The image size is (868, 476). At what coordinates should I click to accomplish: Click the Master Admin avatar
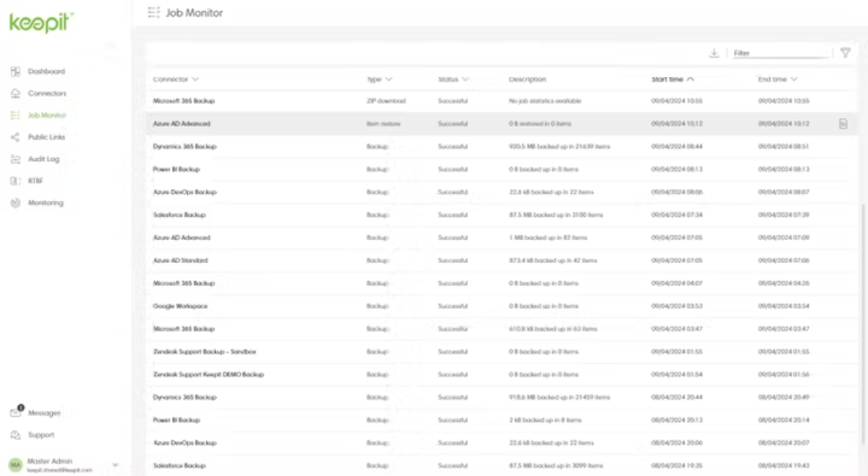click(x=15, y=464)
